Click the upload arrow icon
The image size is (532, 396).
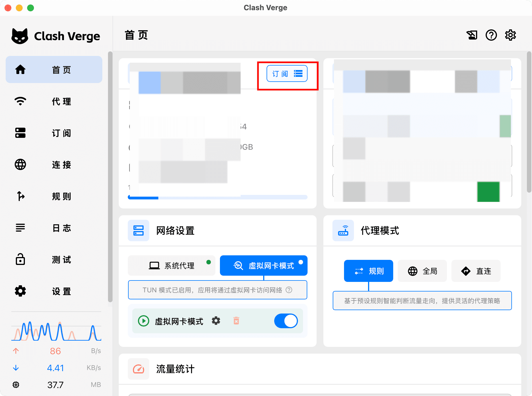coord(16,351)
